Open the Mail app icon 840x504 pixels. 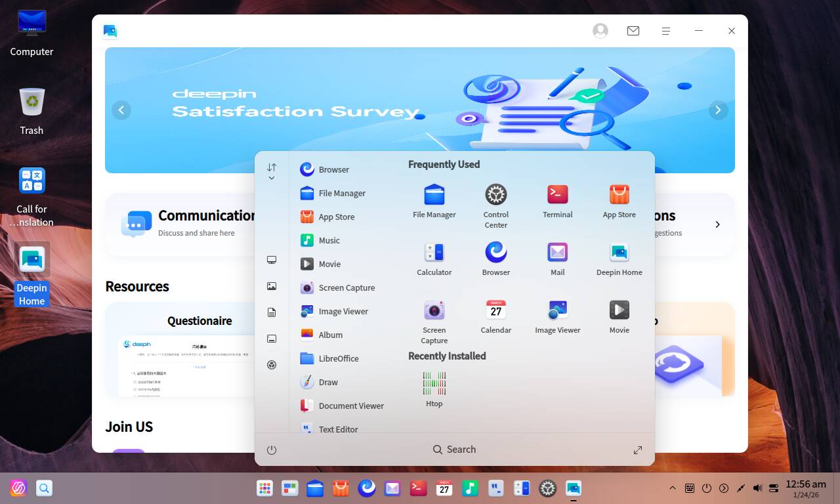point(557,253)
